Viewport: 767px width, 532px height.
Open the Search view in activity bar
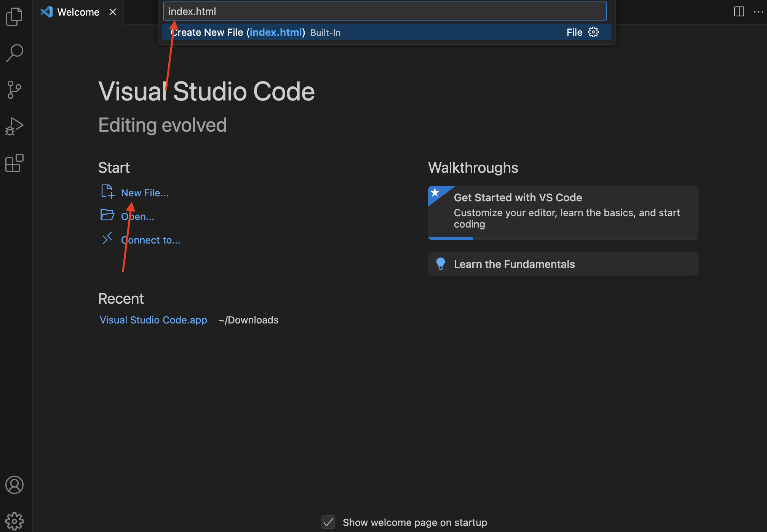click(14, 53)
